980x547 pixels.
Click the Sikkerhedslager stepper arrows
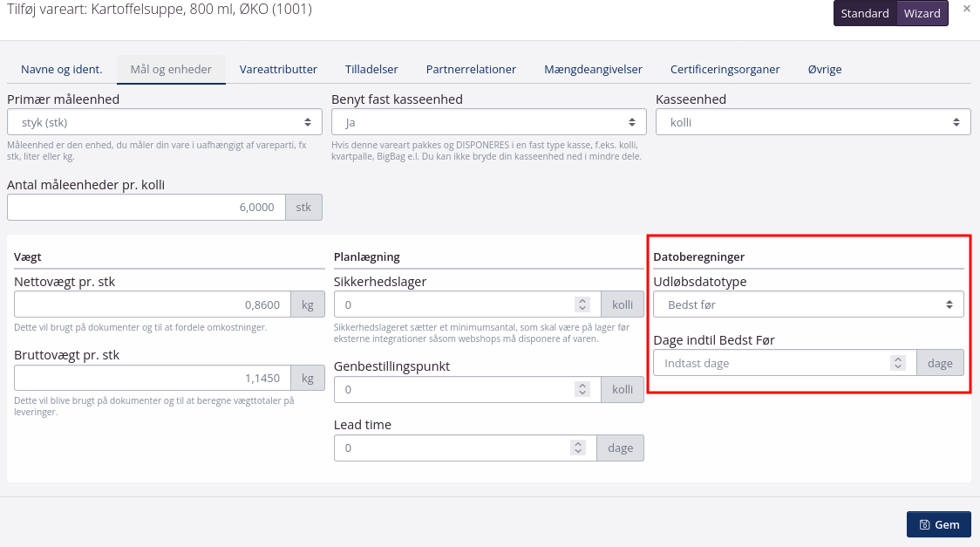[x=582, y=304]
